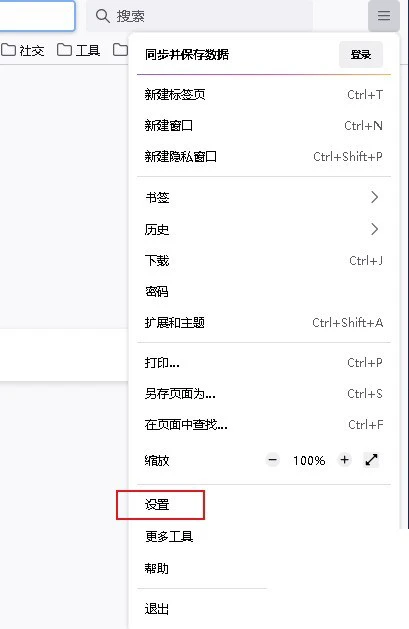
Task: Choose 退出 to quit the browser
Action: point(263,609)
